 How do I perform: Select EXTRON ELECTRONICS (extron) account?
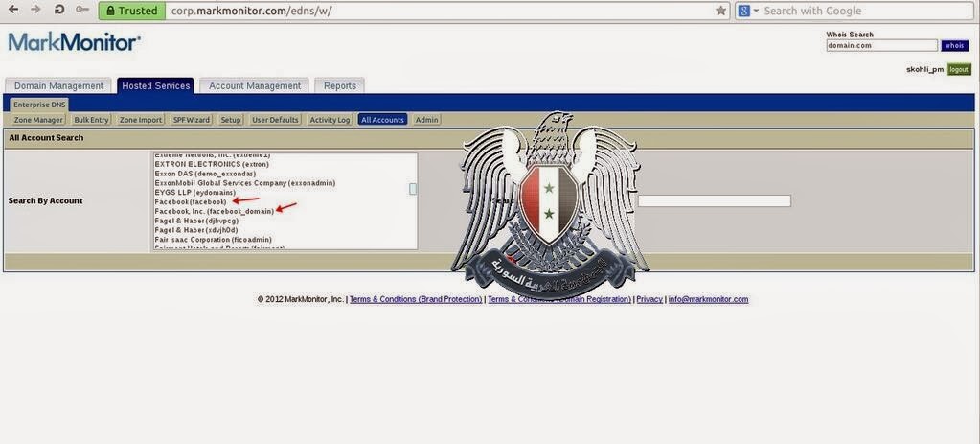pos(212,164)
